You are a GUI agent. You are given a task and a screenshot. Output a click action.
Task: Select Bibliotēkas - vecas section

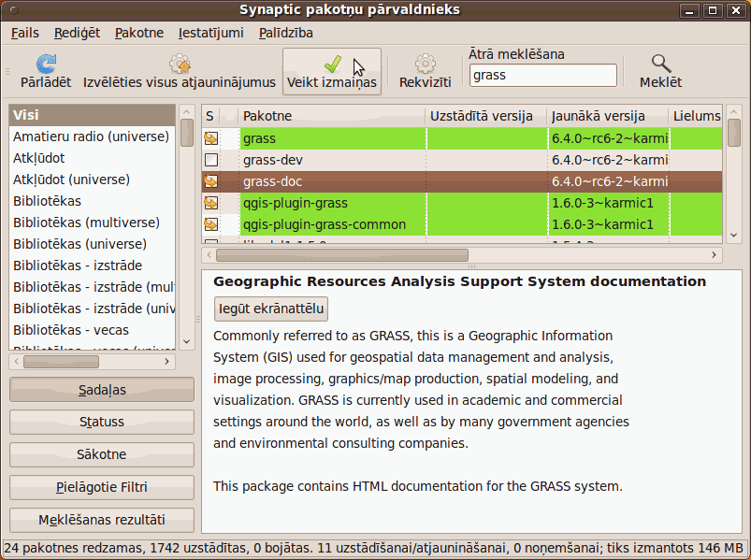92,330
